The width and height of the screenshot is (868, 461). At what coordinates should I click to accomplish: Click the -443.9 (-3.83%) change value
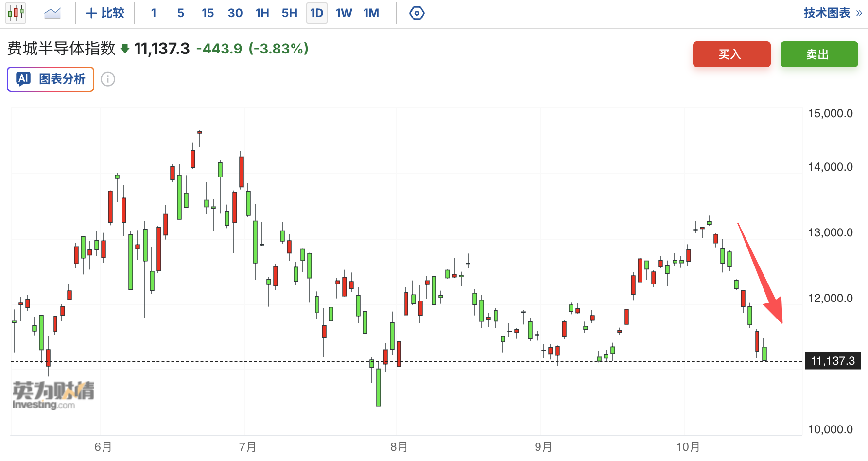[252, 49]
